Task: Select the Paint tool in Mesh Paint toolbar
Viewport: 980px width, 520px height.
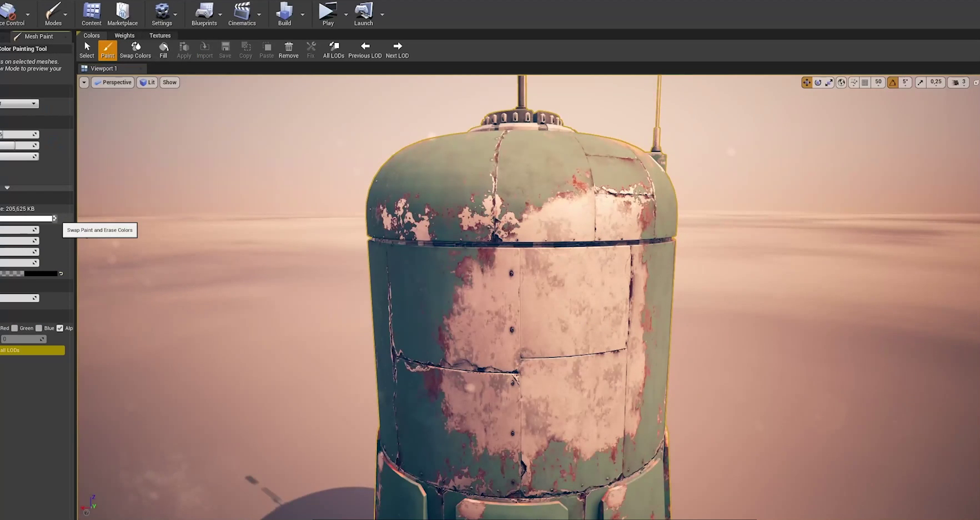Action: click(x=107, y=50)
